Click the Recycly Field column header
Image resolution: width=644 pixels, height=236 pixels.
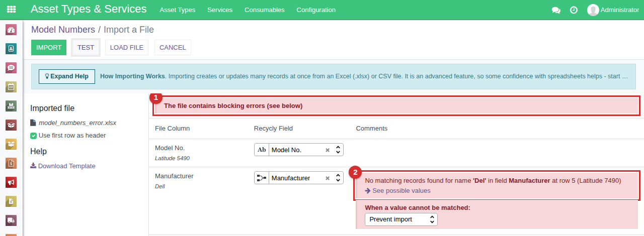point(273,129)
